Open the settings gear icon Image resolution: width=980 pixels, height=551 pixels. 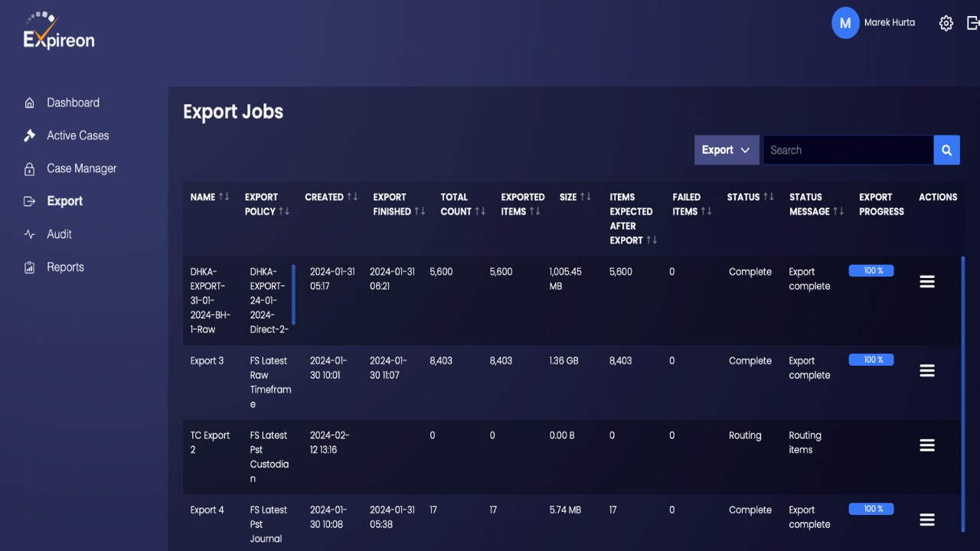[946, 23]
